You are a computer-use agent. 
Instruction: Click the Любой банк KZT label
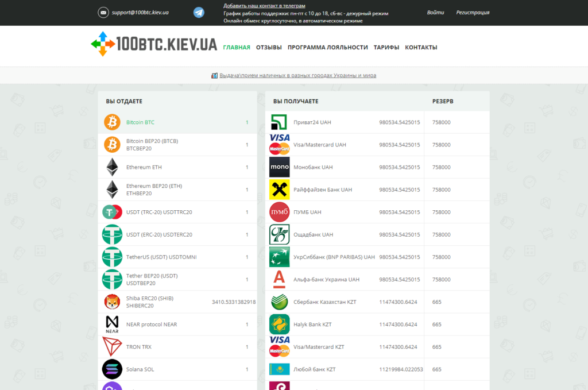[x=315, y=369]
